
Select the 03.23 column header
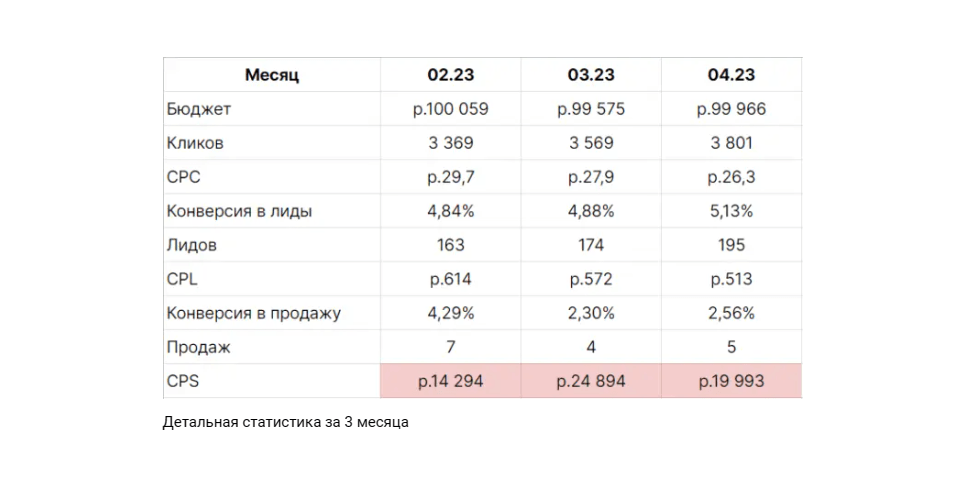(x=591, y=75)
